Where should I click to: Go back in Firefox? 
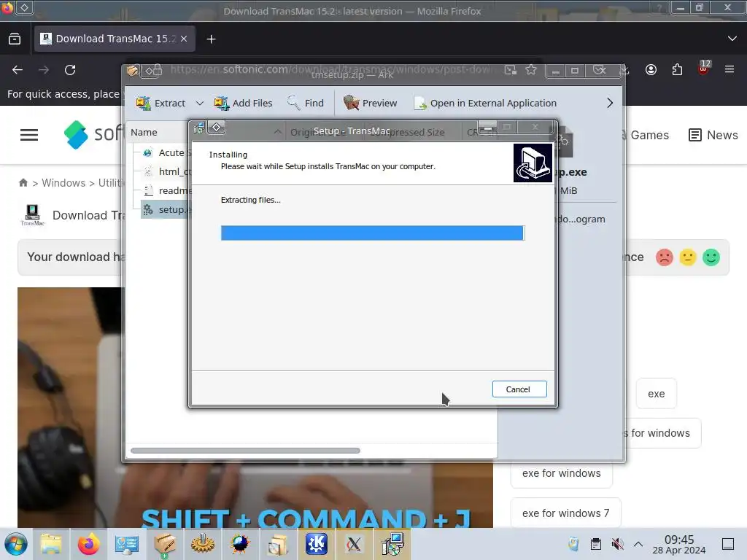click(18, 70)
